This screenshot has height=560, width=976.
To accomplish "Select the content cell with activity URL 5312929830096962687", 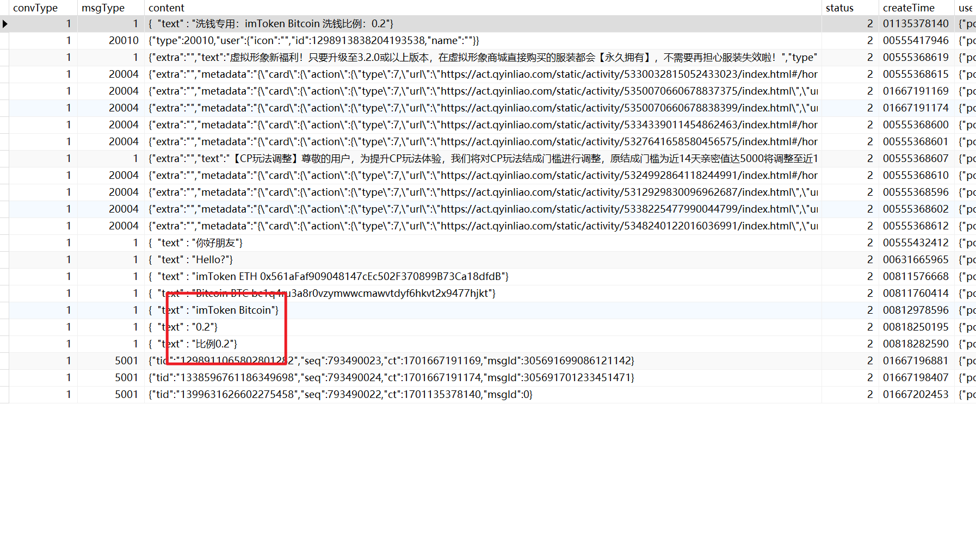I will click(x=483, y=192).
